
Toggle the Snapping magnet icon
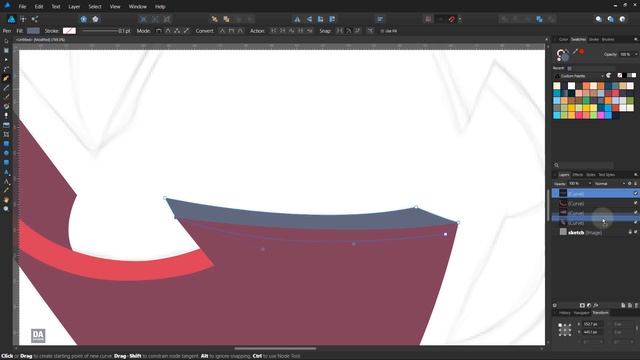[x=452, y=19]
